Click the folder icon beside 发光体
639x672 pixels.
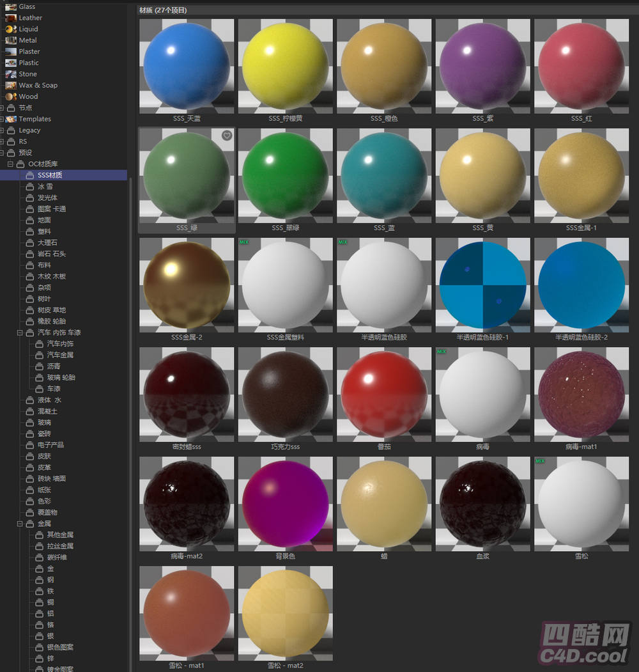click(x=29, y=198)
